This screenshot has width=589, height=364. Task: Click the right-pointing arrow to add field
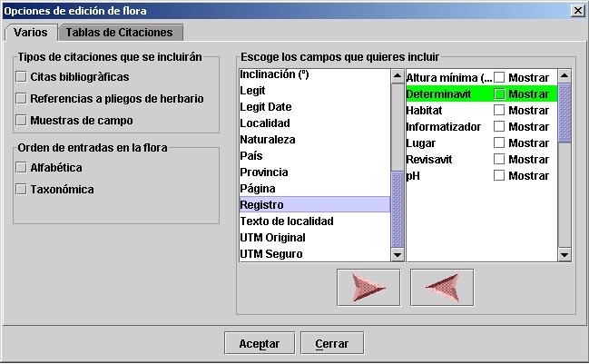(368, 288)
